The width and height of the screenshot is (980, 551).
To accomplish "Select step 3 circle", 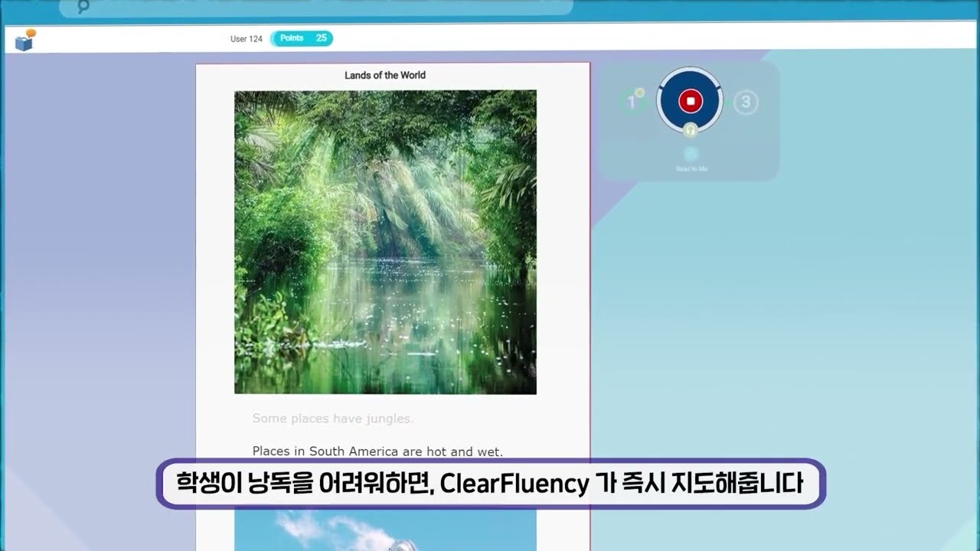I will point(746,103).
